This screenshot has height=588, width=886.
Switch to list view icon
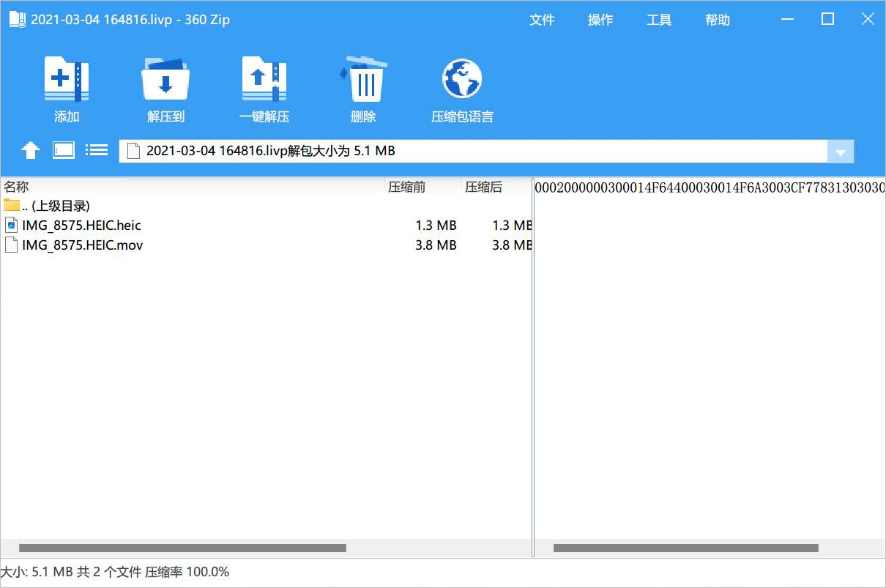click(97, 150)
